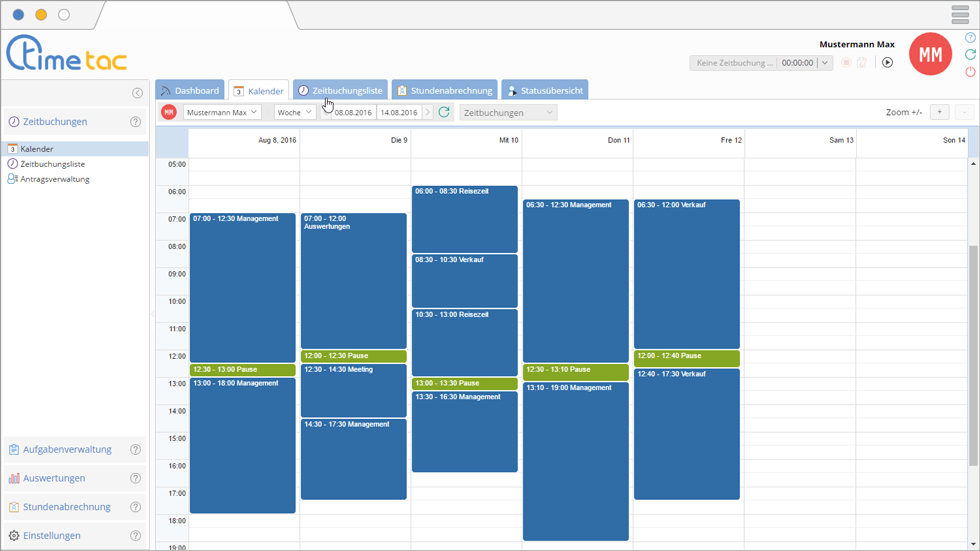Open the Mustermann Max user dropdown

(222, 113)
